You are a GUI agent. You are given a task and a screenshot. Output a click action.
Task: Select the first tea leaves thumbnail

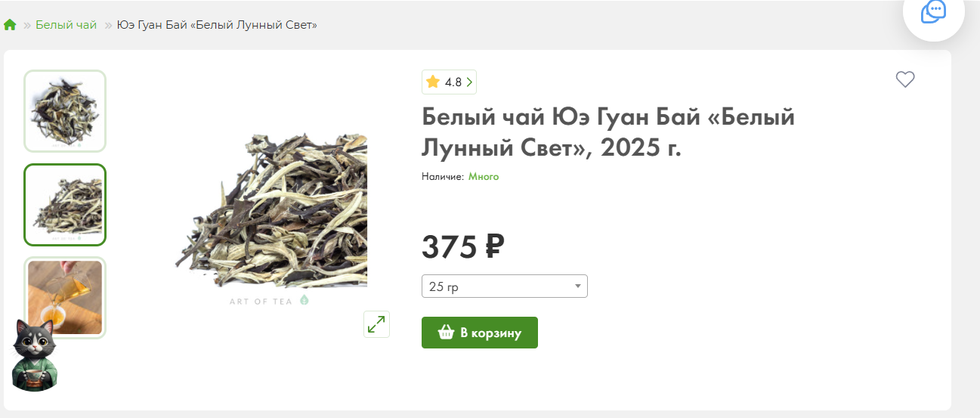point(65,111)
